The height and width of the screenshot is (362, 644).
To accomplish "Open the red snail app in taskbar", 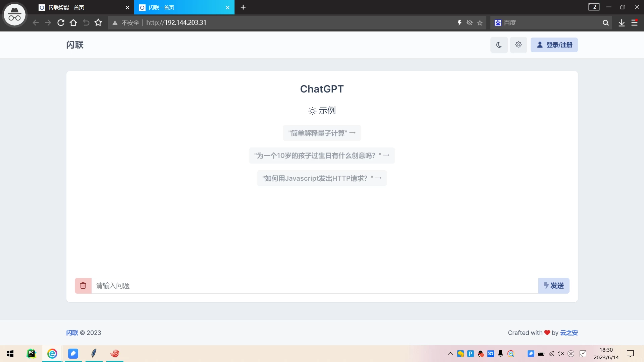I will [x=115, y=354].
